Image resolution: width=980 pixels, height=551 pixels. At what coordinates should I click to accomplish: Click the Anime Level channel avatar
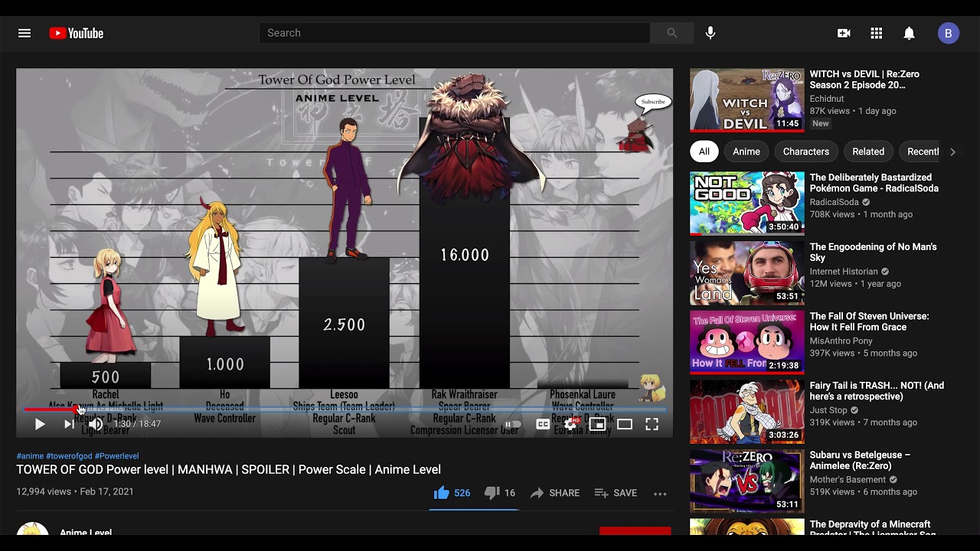32,529
